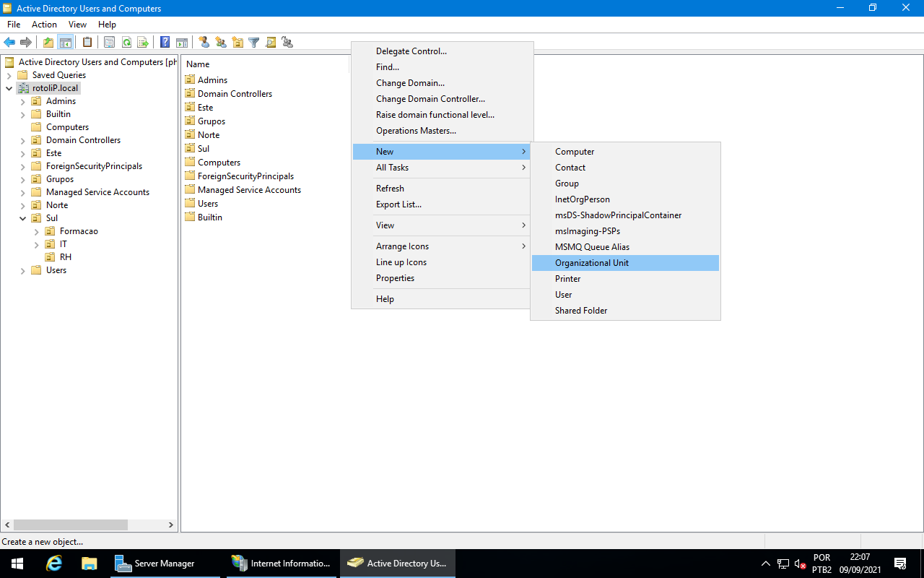Viewport: 924px width, 578px height.
Task: Open filter options with the funnel icon
Action: point(254,43)
